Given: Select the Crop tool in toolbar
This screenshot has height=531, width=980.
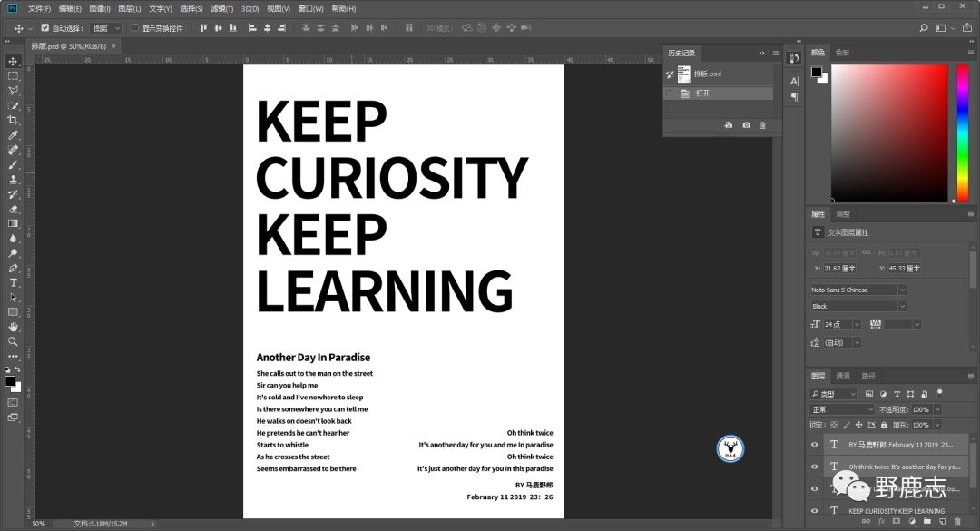Looking at the screenshot, I should point(13,120).
